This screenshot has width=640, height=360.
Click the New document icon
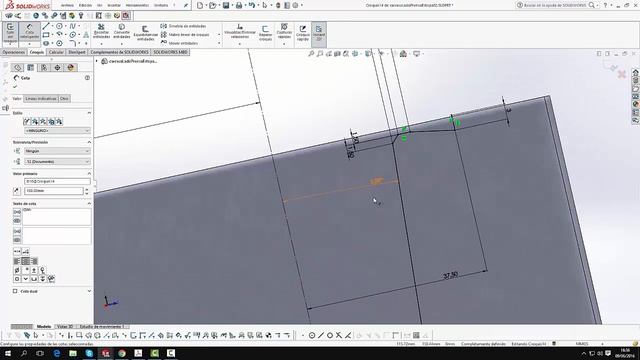click(200, 5)
